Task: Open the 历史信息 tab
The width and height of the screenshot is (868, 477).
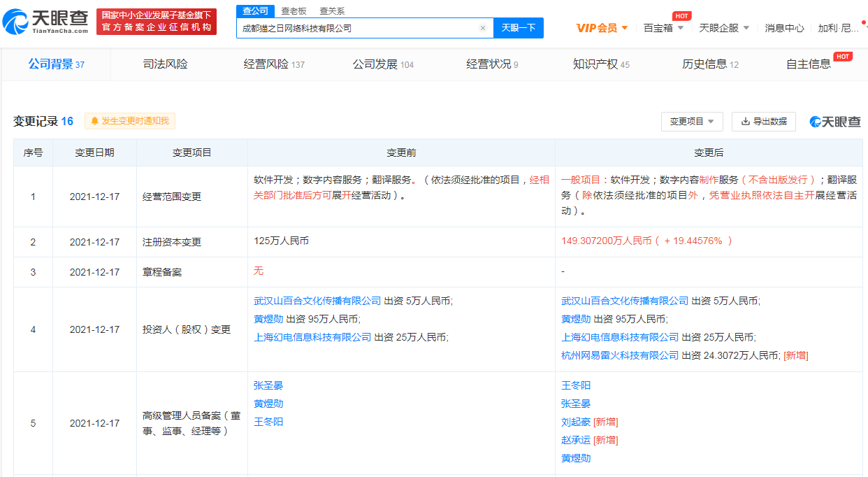Action: tap(710, 64)
